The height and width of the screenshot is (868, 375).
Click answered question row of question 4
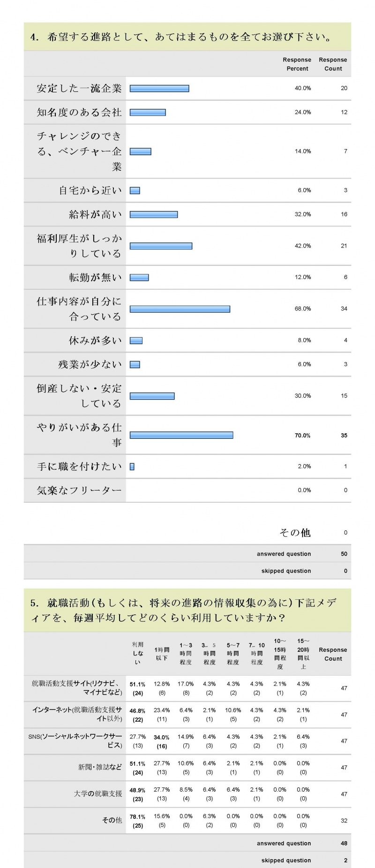[187, 554]
